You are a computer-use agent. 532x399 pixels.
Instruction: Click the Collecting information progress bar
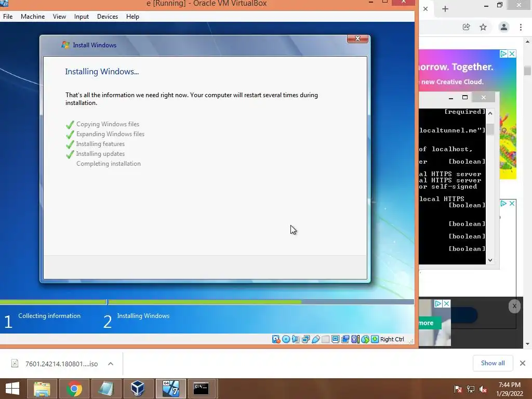(x=54, y=302)
